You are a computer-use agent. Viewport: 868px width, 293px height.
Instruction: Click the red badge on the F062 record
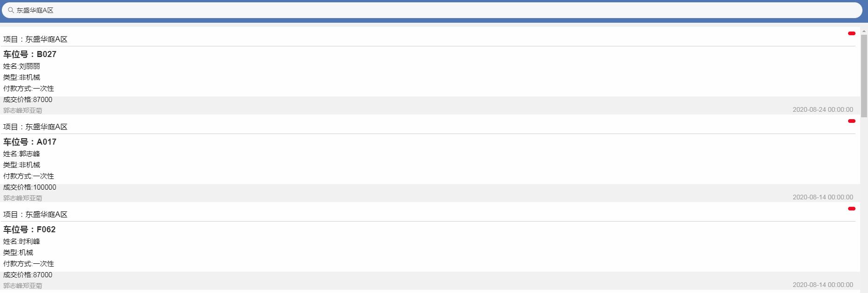pos(851,209)
